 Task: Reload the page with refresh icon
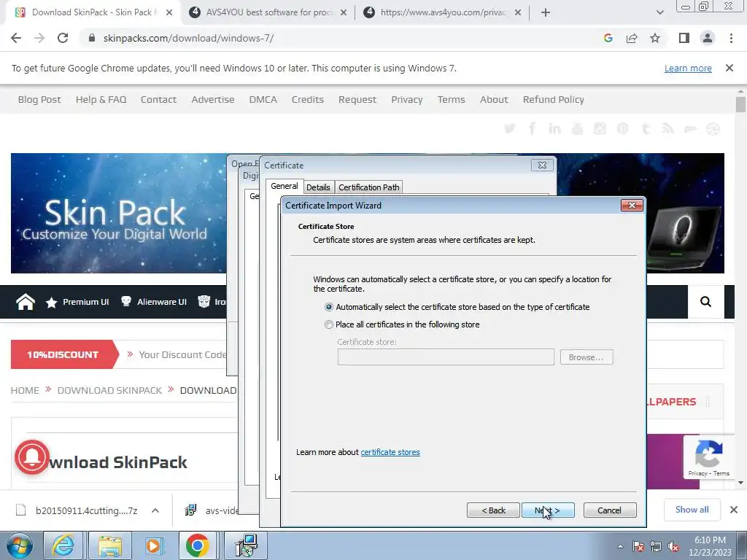63,38
